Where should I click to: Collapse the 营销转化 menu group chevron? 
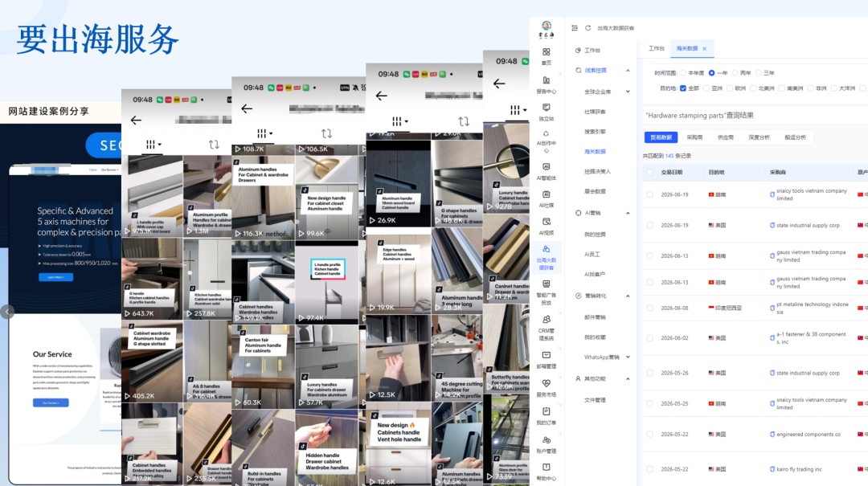click(628, 296)
